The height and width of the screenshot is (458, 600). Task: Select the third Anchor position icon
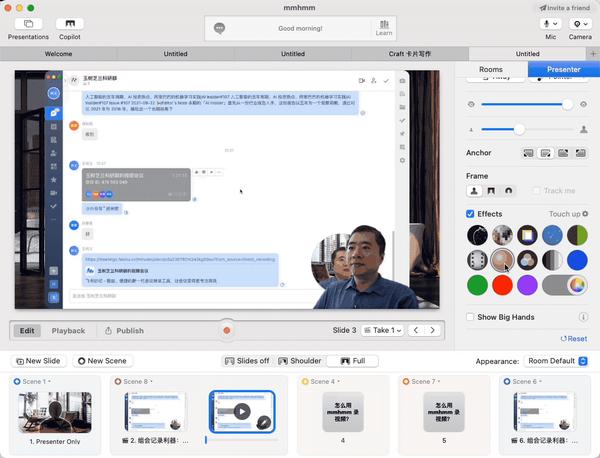coord(563,153)
